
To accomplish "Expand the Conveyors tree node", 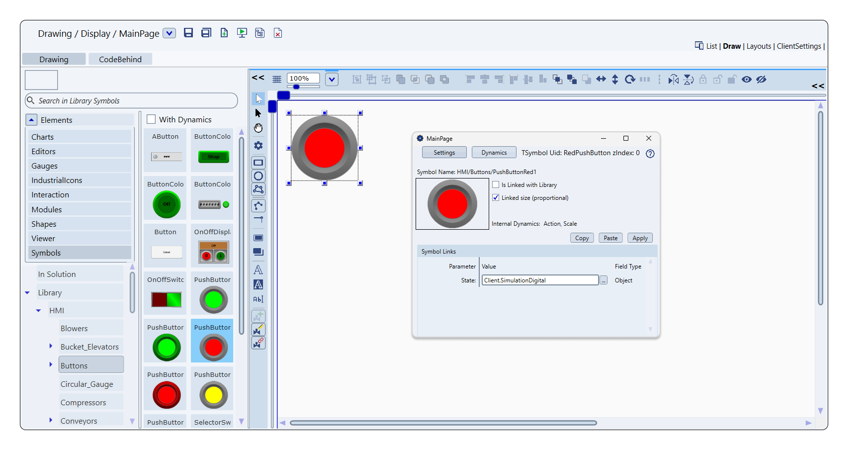I will click(x=51, y=420).
